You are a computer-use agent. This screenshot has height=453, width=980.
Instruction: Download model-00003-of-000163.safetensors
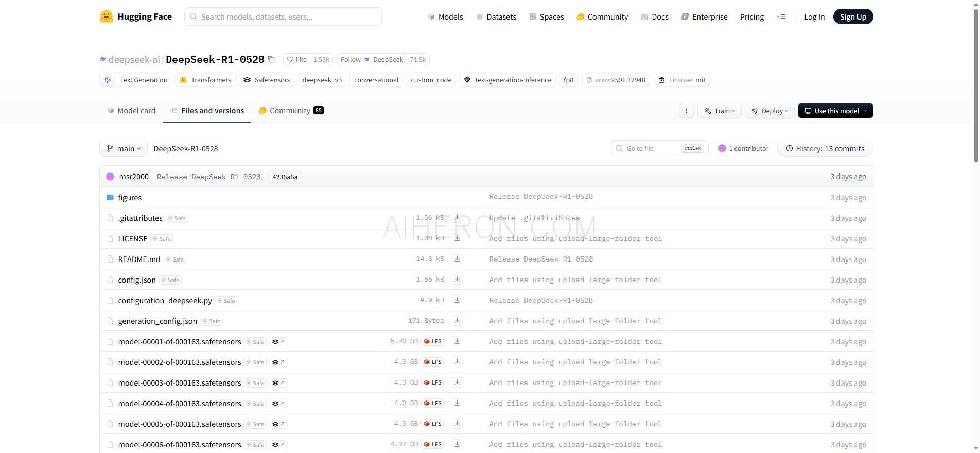point(457,382)
